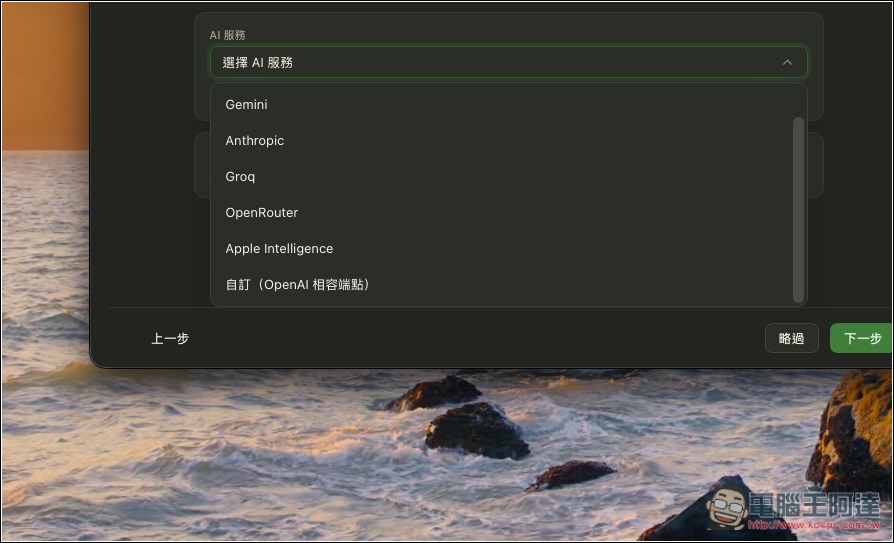Viewport: 894px width, 543px height.
Task: Click the dropdown list scrollbar
Action: [798, 210]
